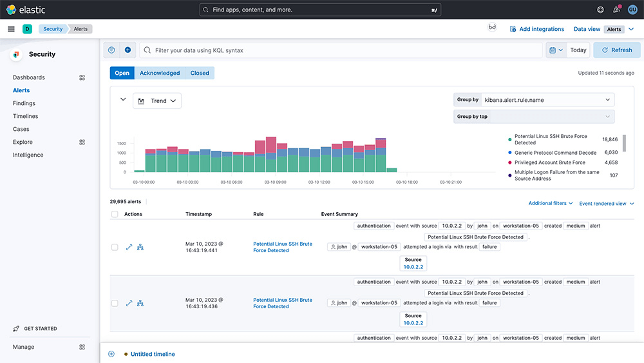Viewport: 644px width, 363px height.
Task: Select all alerts header checkbox
Action: 115,214
